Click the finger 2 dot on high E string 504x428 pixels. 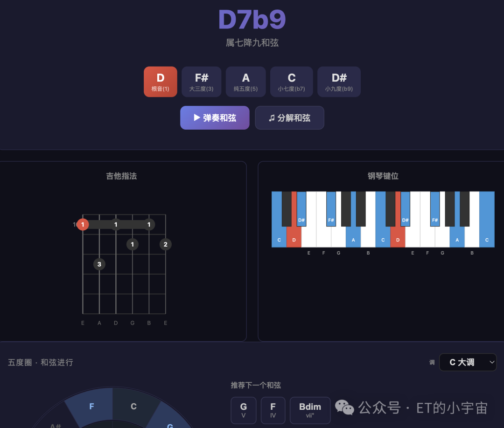point(166,244)
